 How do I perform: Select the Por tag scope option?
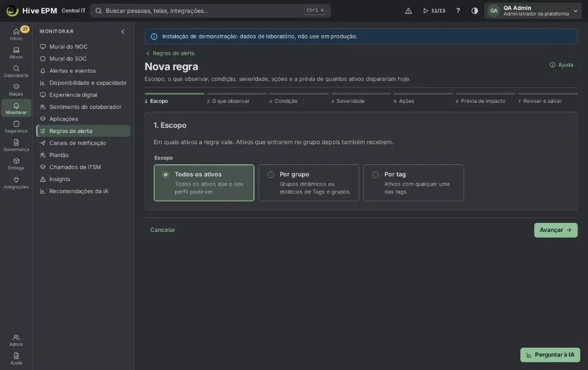[x=413, y=183]
